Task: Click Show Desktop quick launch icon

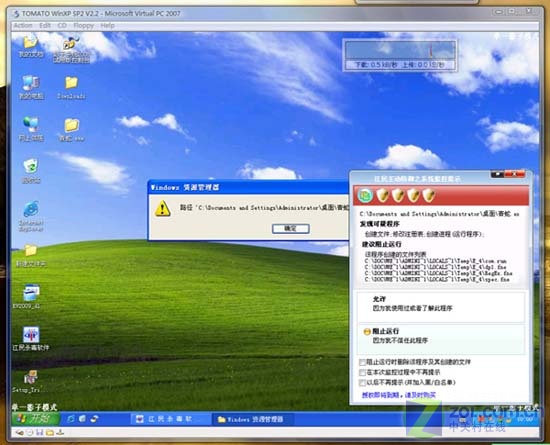Action: pos(82,419)
